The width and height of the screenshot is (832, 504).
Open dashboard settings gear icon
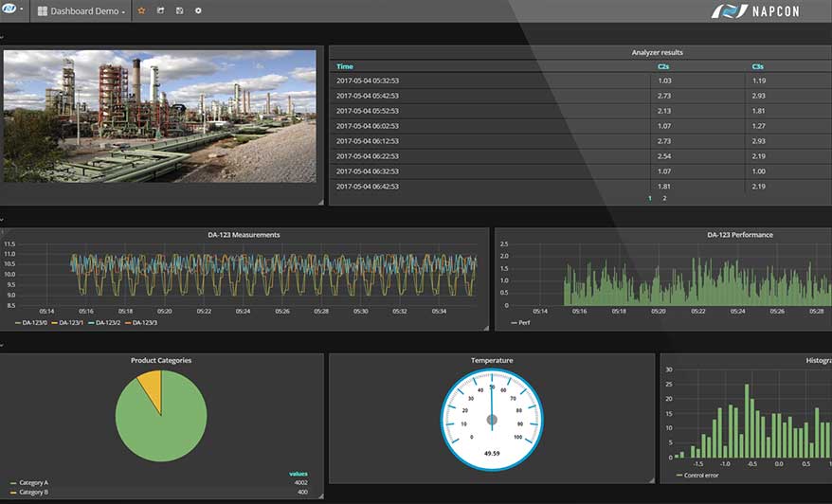pyautogui.click(x=198, y=10)
